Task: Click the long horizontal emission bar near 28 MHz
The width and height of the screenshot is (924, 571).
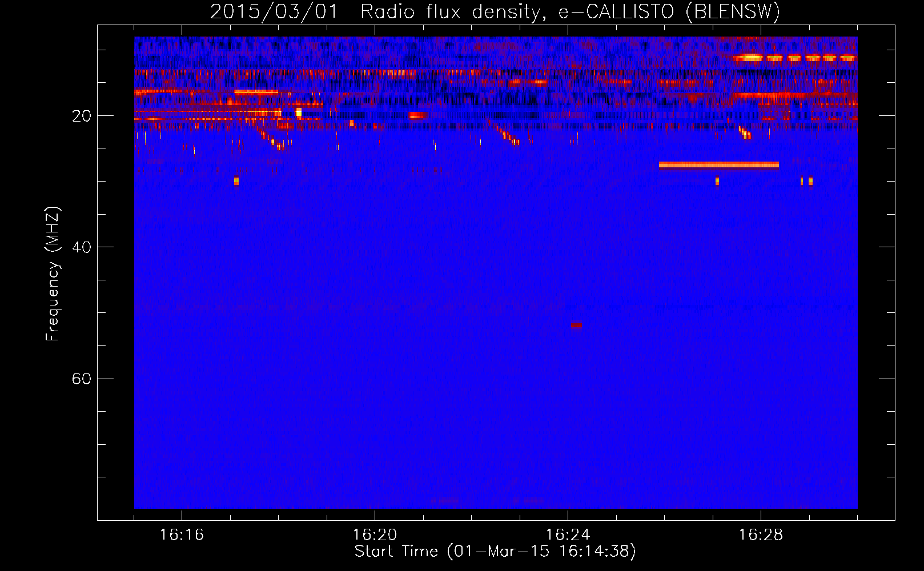Action: click(x=718, y=166)
